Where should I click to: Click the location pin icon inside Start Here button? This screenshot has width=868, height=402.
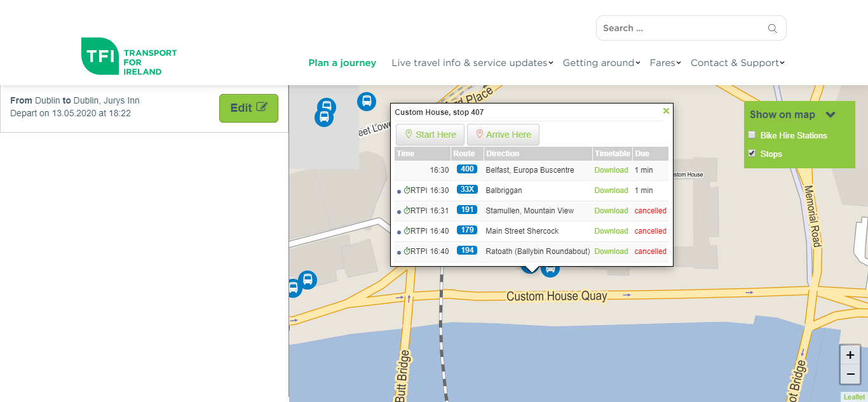pos(409,135)
